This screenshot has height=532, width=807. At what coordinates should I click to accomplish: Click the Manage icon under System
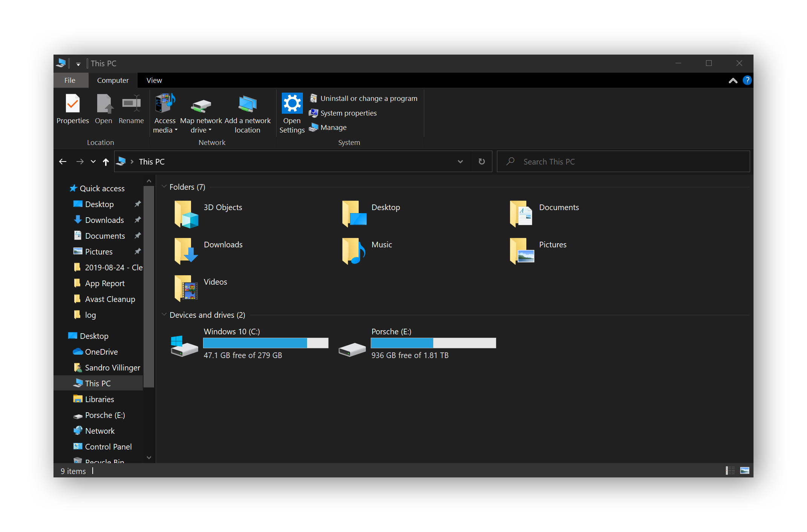[x=331, y=127]
